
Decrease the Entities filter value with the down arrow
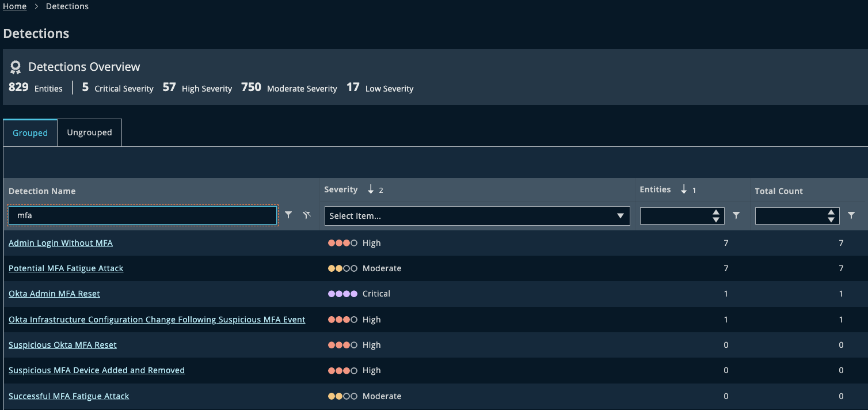pos(716,219)
